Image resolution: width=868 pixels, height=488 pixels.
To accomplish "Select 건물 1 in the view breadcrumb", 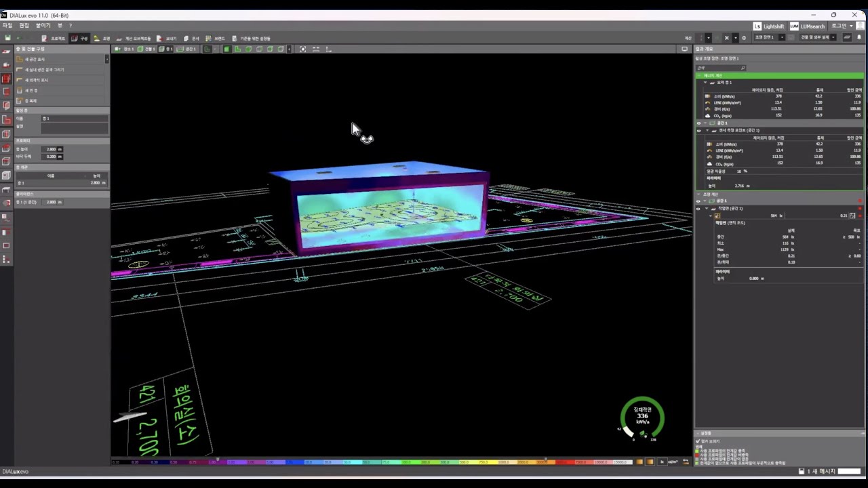I will 146,49.
